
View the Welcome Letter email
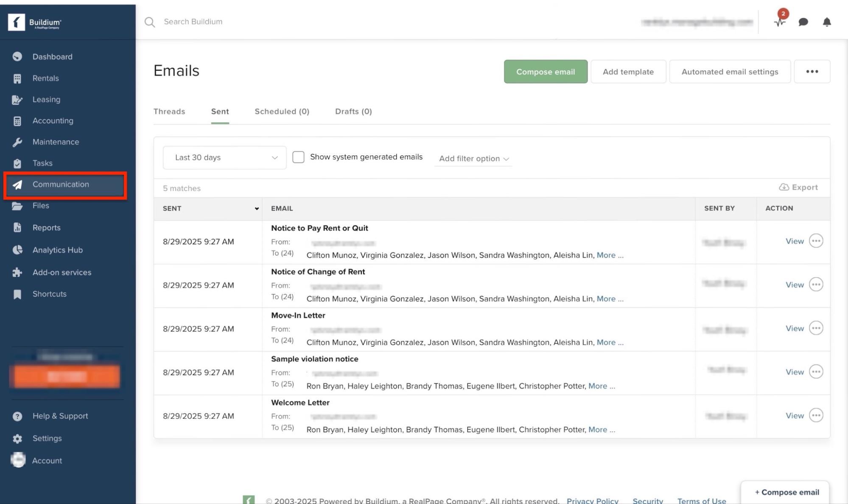794,416
